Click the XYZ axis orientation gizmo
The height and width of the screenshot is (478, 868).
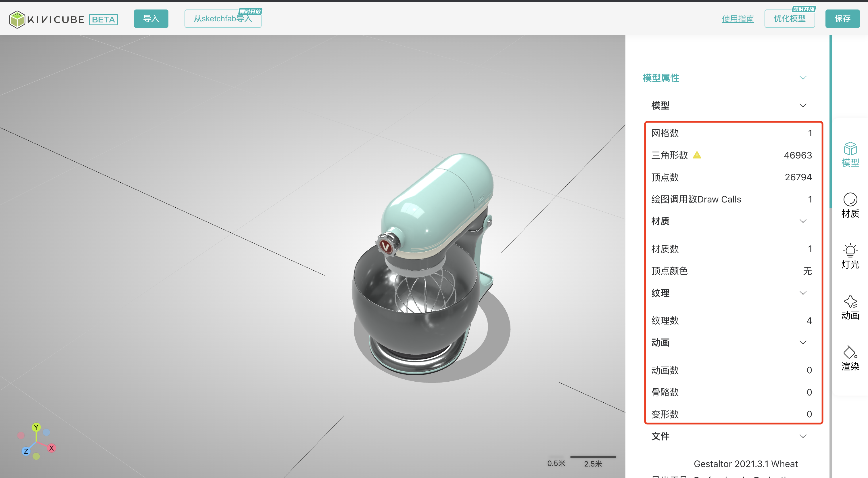tap(36, 441)
